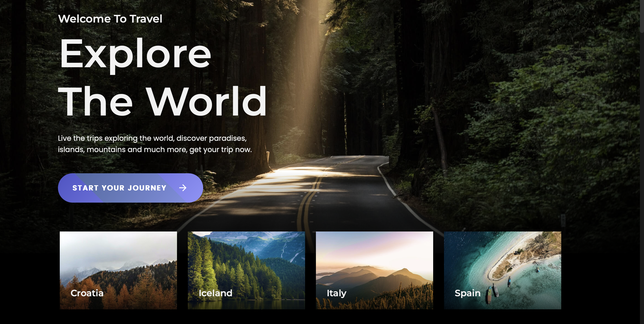644x324 pixels.
Task: Click the Iceland title label
Action: pyautogui.click(x=215, y=293)
